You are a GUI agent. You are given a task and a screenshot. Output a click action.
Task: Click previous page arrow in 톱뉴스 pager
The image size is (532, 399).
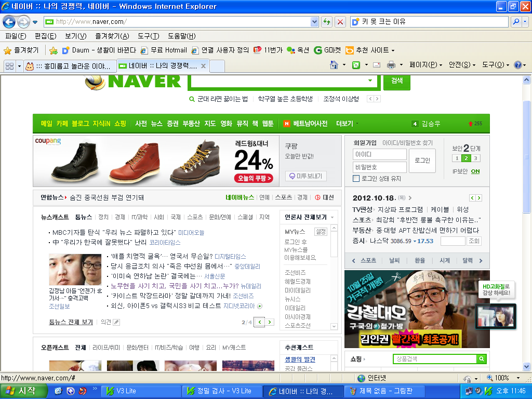point(260,322)
